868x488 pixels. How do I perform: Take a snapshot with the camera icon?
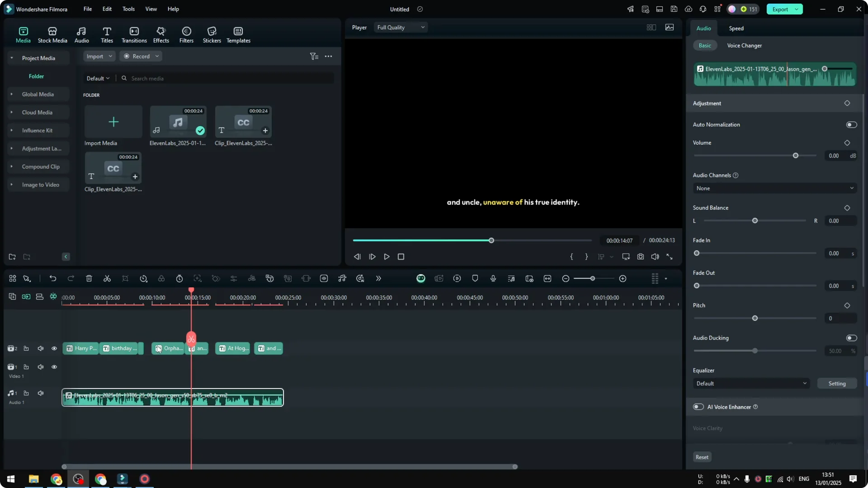click(x=641, y=257)
